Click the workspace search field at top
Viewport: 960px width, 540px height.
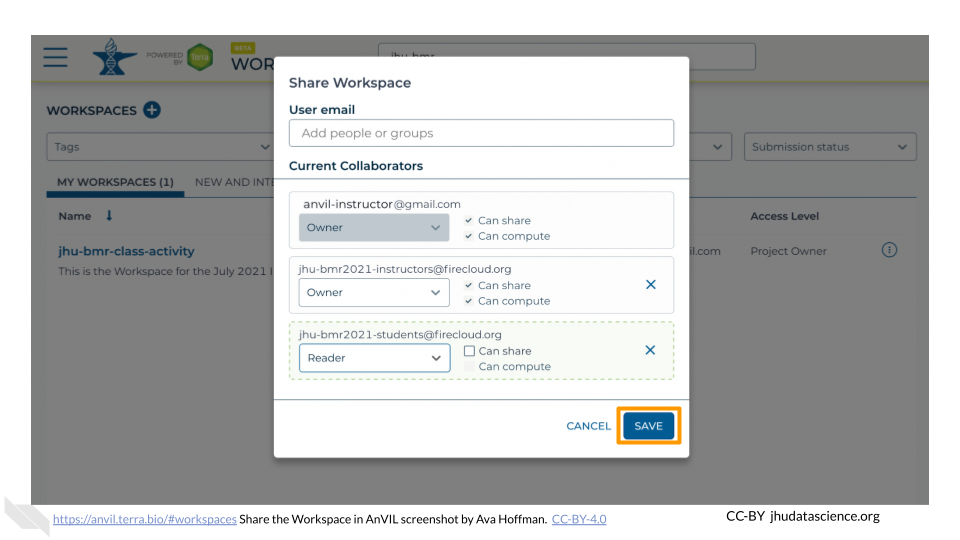pos(566,56)
